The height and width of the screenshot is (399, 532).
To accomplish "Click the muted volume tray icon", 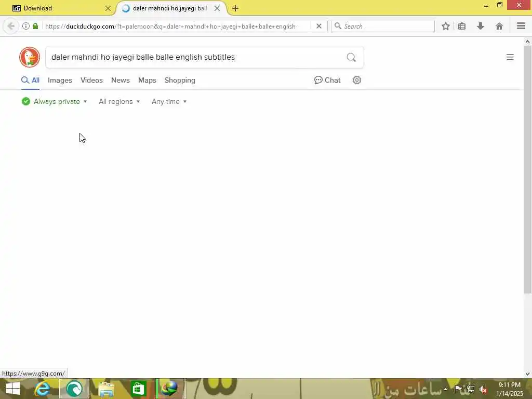I will pos(483,389).
